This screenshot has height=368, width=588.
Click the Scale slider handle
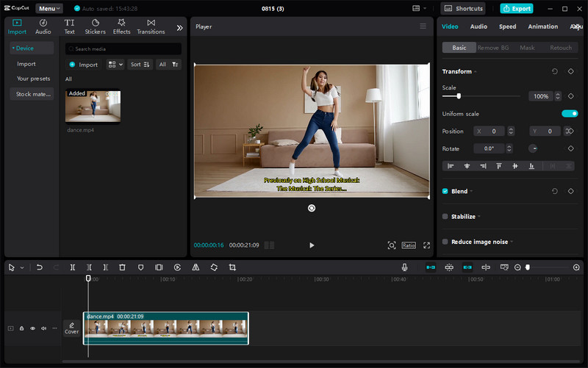point(459,96)
